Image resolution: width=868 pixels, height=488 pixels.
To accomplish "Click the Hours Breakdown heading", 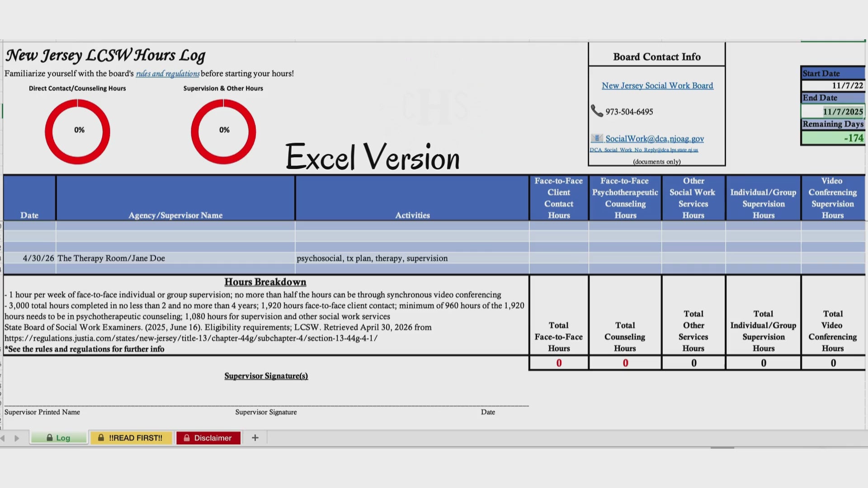I will [265, 282].
